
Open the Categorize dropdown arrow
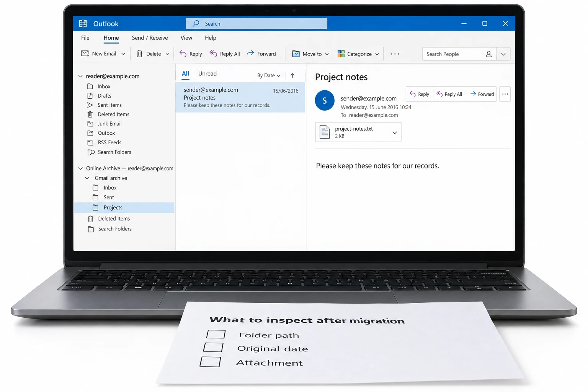point(377,54)
